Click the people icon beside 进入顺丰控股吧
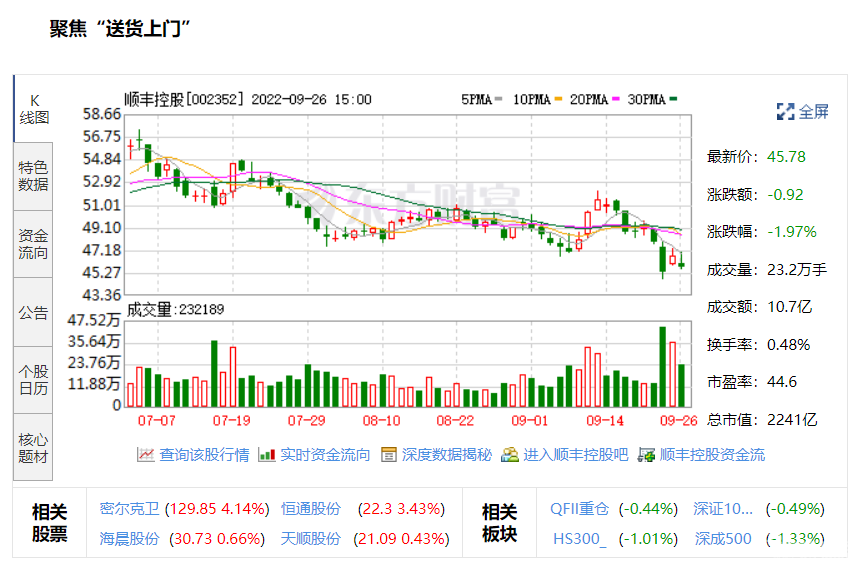Screen dimensions: 859x565 point(510,455)
